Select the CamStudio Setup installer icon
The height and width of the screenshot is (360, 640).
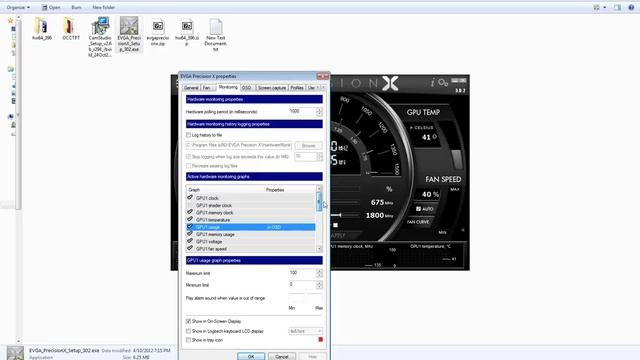pyautogui.click(x=100, y=26)
